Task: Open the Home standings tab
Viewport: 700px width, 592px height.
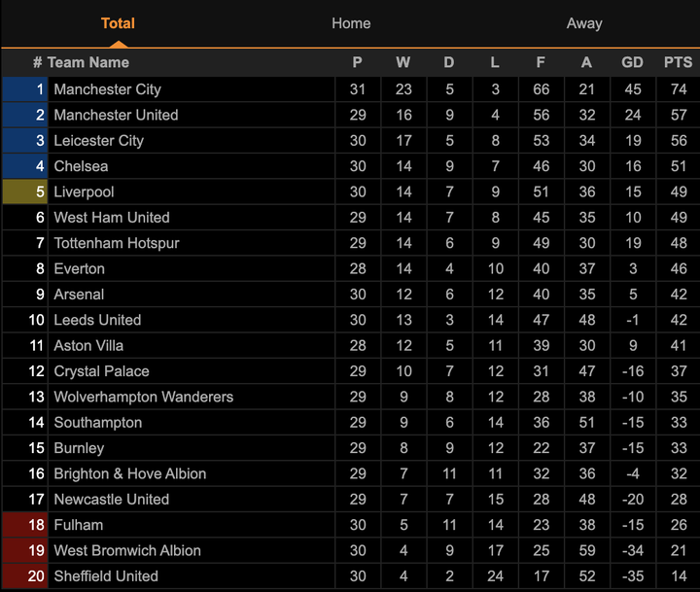Action: (351, 23)
